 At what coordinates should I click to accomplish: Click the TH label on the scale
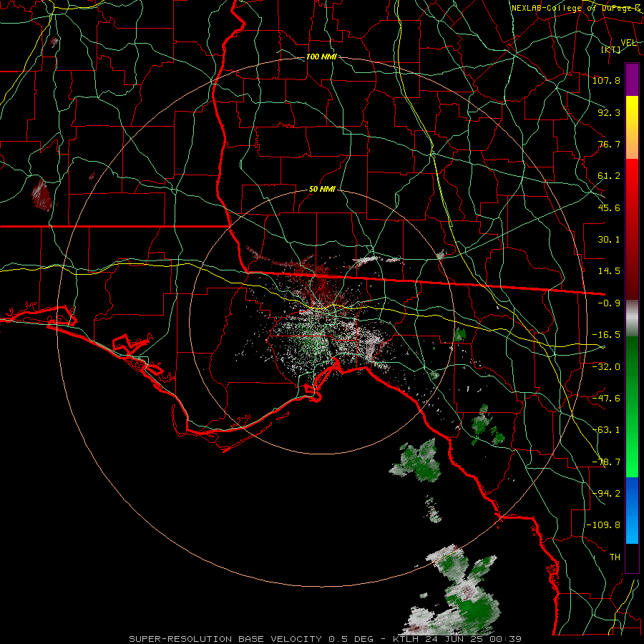pyautogui.click(x=615, y=557)
